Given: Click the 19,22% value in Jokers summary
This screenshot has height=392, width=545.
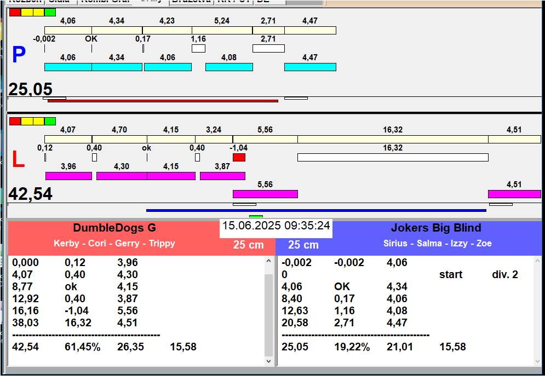Looking at the screenshot, I should pos(352,347).
